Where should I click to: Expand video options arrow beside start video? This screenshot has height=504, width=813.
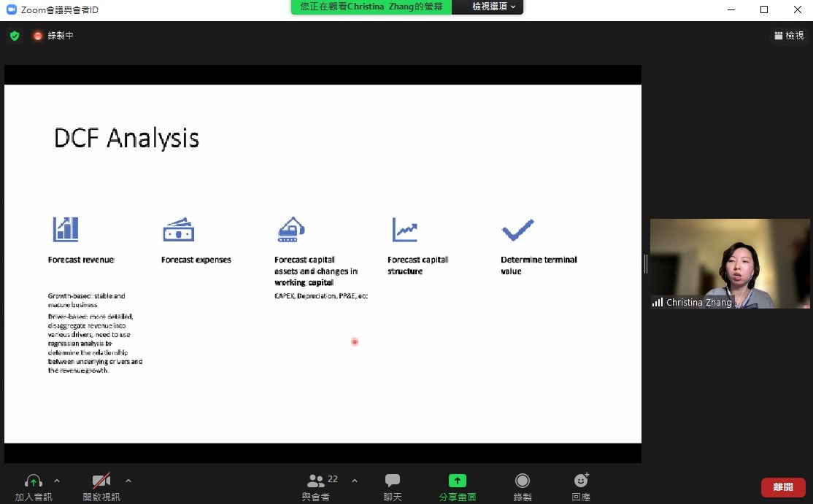(128, 481)
